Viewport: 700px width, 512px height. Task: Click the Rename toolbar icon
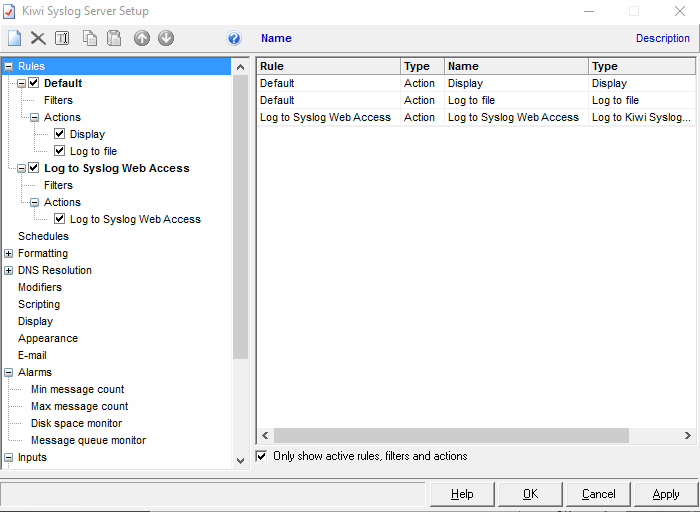[x=62, y=38]
